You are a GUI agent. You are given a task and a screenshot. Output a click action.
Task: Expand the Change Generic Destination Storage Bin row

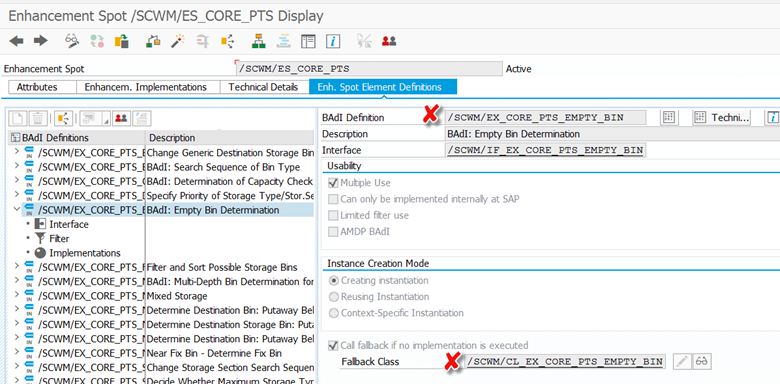(x=16, y=152)
